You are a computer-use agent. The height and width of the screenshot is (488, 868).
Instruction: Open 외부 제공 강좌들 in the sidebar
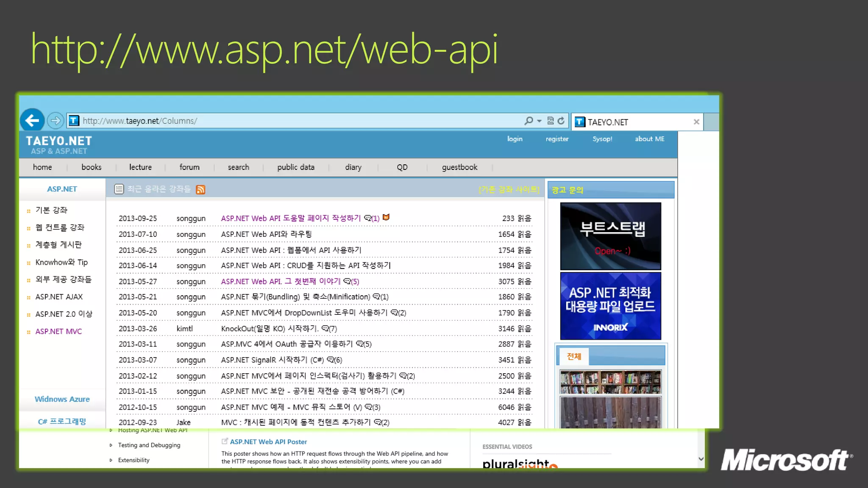64,280
